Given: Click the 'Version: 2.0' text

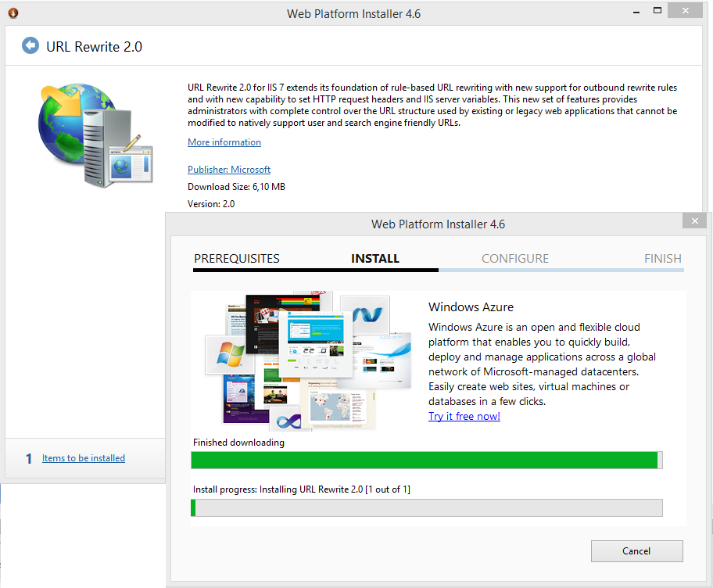Looking at the screenshot, I should 211,204.
